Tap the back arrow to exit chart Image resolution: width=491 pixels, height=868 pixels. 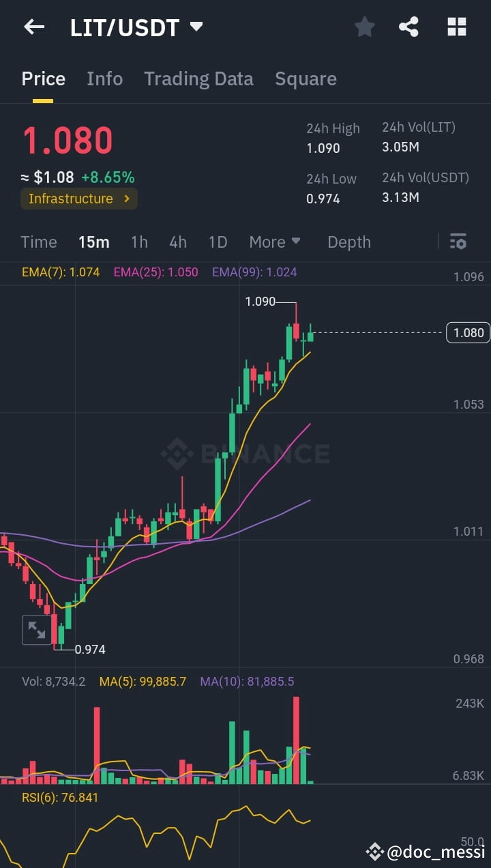click(33, 27)
